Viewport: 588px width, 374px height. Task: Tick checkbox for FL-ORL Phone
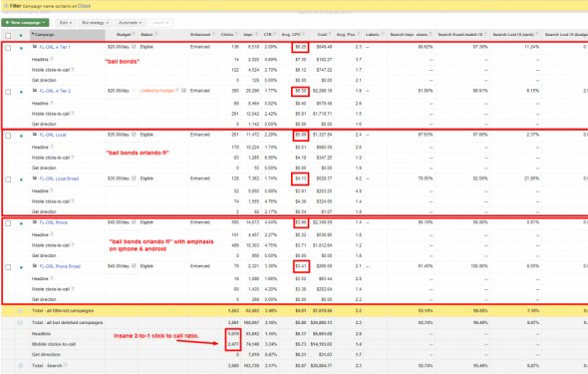[x=8, y=223]
